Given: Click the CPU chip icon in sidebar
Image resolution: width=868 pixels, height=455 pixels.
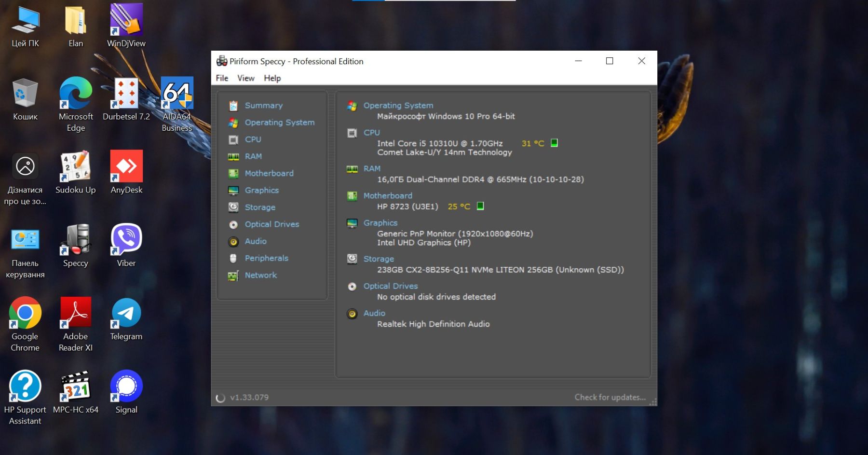Looking at the screenshot, I should [x=233, y=140].
